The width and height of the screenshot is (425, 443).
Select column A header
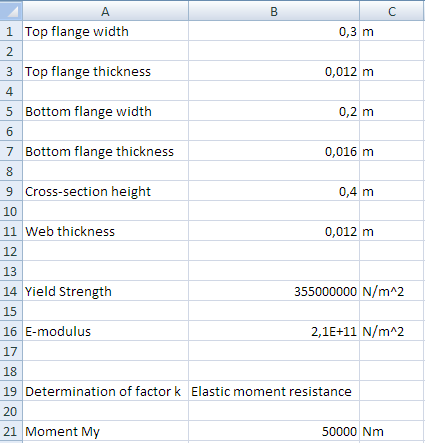(x=105, y=11)
